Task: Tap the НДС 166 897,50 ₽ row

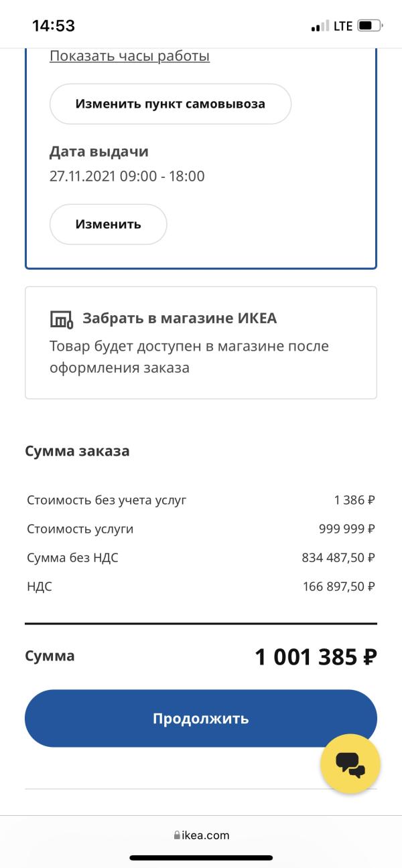Action: tap(201, 586)
